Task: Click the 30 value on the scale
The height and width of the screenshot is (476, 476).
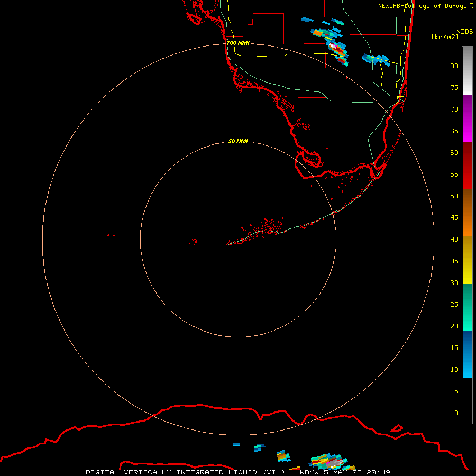Action: (x=454, y=283)
